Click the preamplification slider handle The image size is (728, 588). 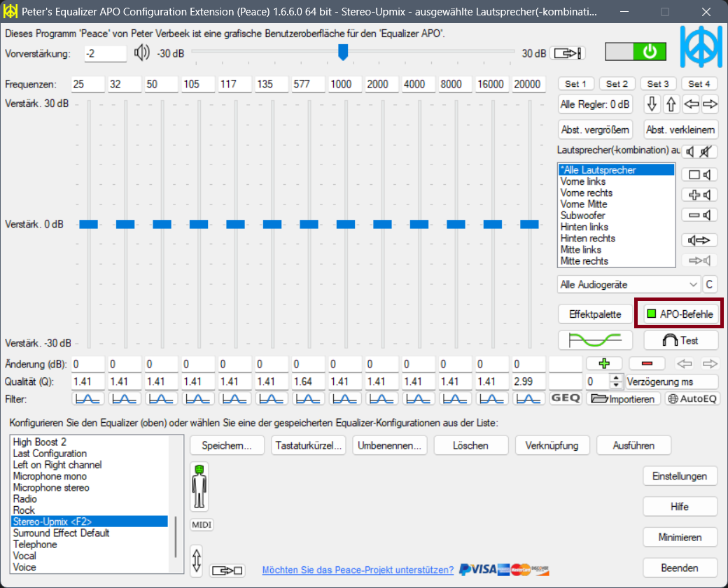pyautogui.click(x=342, y=52)
